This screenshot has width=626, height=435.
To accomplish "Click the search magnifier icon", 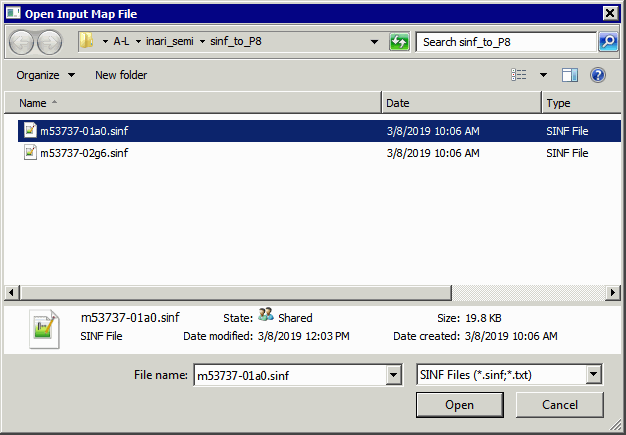I will [608, 42].
